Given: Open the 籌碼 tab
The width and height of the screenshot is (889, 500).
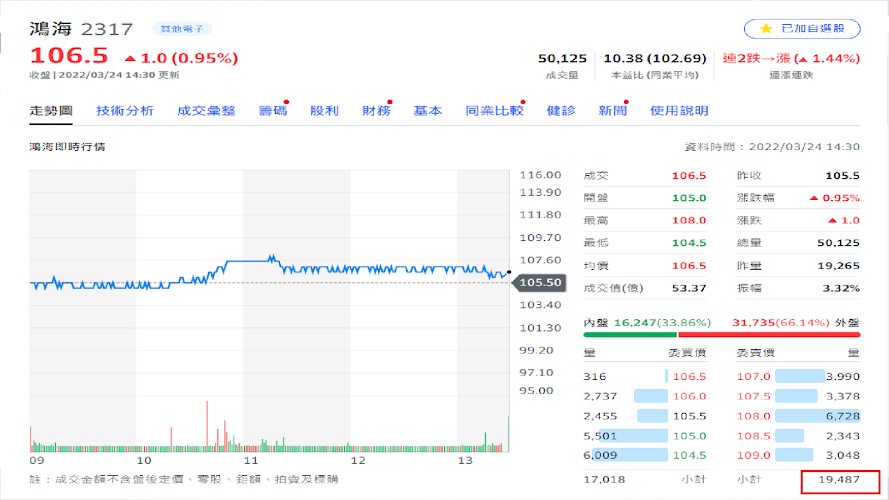Looking at the screenshot, I should pos(273,111).
